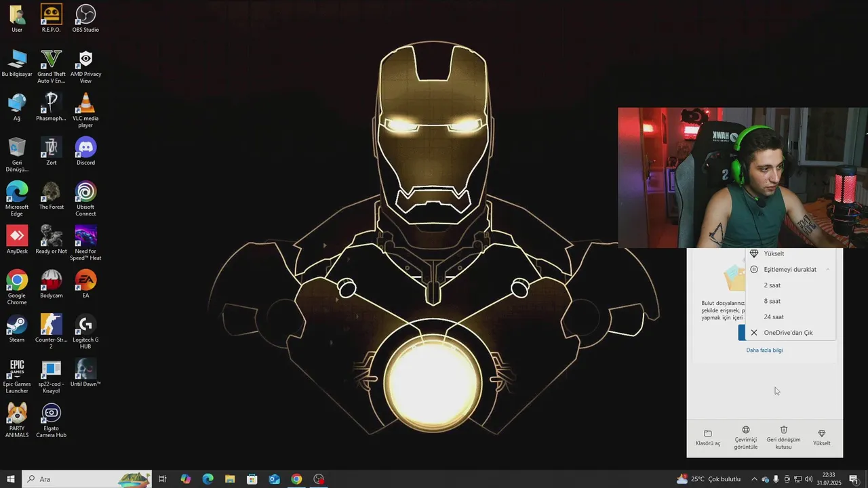The width and height of the screenshot is (868, 488).
Task: Open the Ağ network desktop icon
Action: tap(17, 107)
